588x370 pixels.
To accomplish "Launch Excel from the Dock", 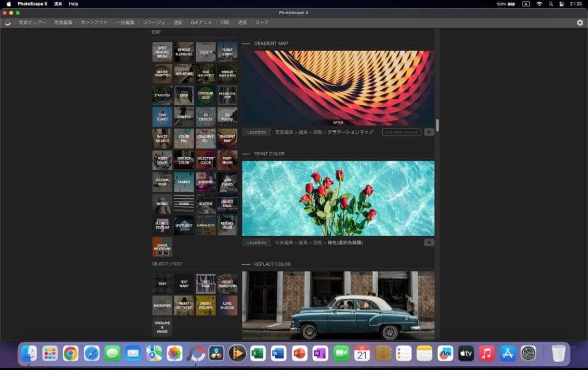I will click(258, 353).
